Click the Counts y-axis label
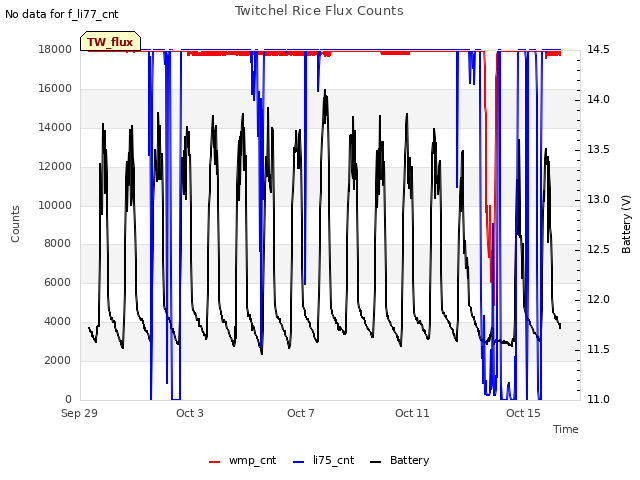 [15, 224]
